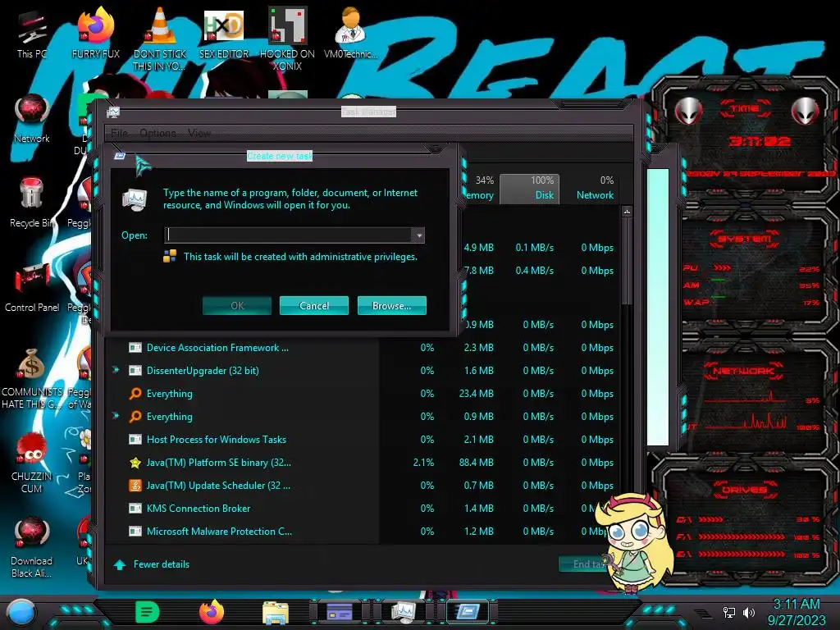840x630 pixels.
Task: Open the Recycle Bin icon
Action: [32, 203]
